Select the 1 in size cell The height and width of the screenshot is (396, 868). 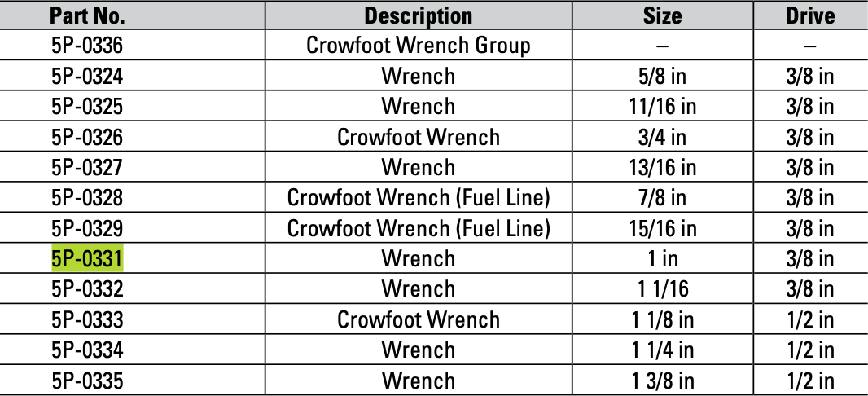click(x=661, y=259)
